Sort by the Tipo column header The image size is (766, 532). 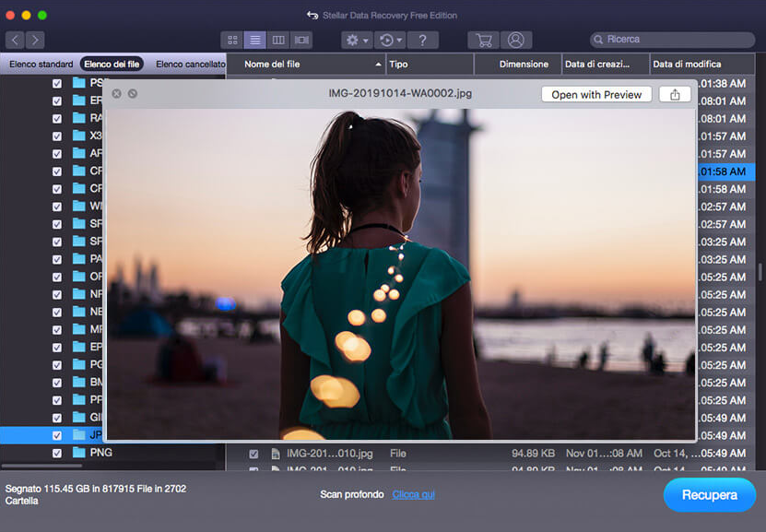430,64
